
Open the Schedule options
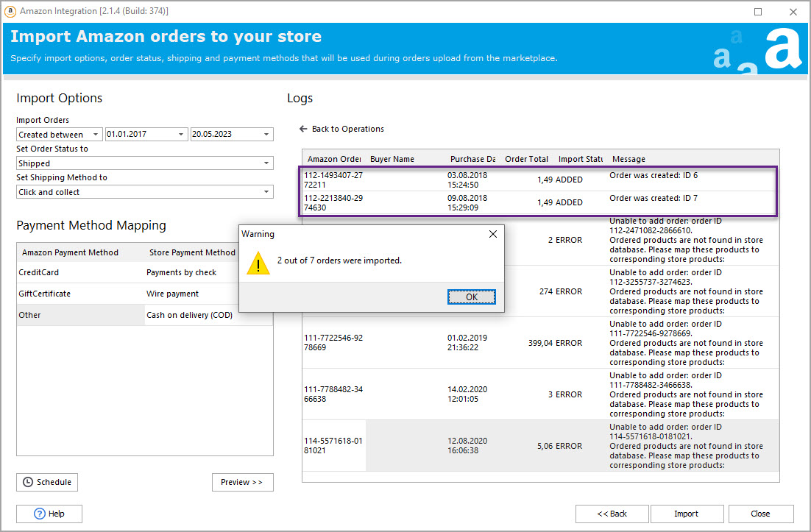pyautogui.click(x=47, y=482)
